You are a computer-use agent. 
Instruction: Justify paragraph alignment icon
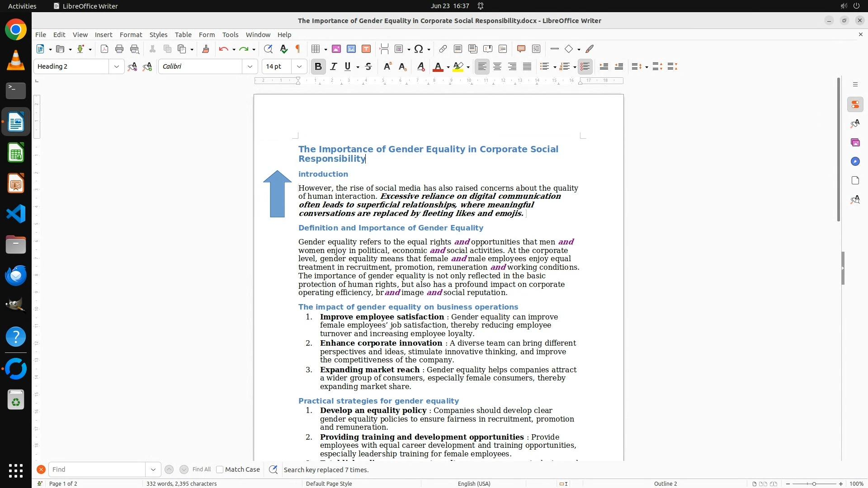527,67
